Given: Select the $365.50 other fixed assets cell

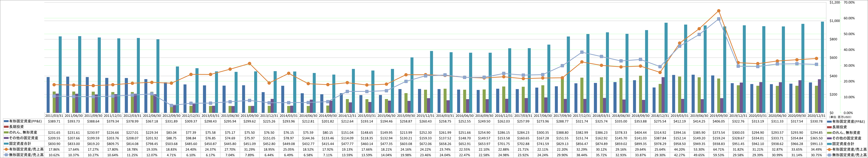Looking at the screenshot, I should (816, 138).
